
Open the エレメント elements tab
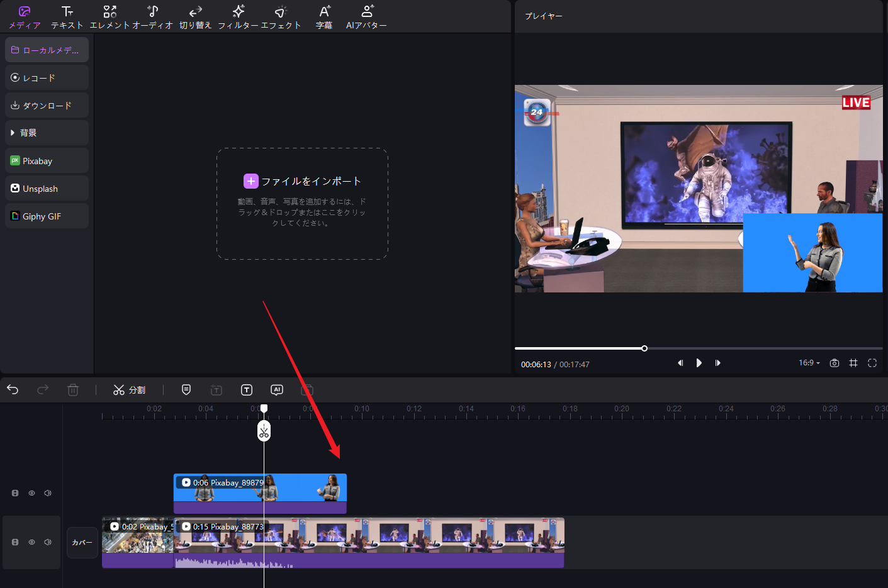click(x=110, y=18)
